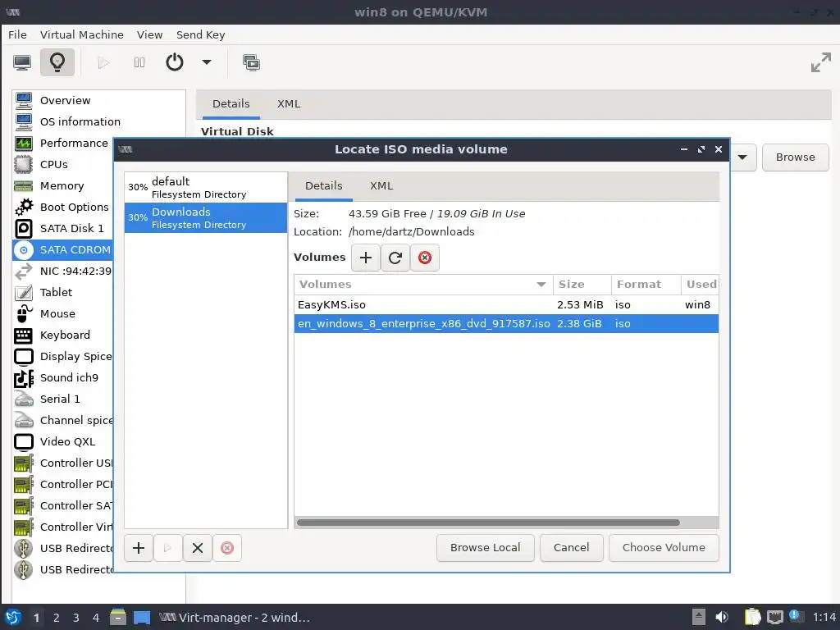
Task: Shut down the virtual machine power icon
Action: coord(175,62)
